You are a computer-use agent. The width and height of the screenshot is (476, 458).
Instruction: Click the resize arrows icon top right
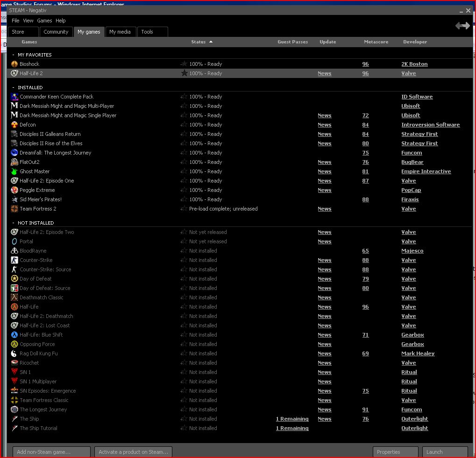(462, 26)
